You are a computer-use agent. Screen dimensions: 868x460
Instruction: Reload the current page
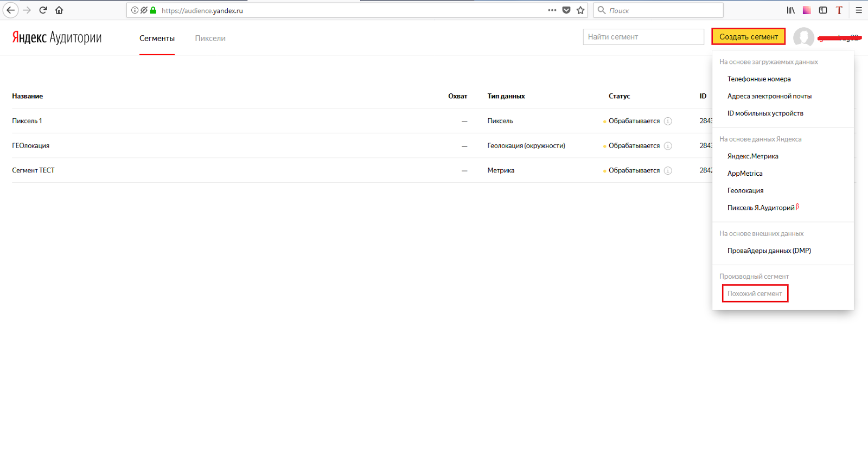(43, 10)
